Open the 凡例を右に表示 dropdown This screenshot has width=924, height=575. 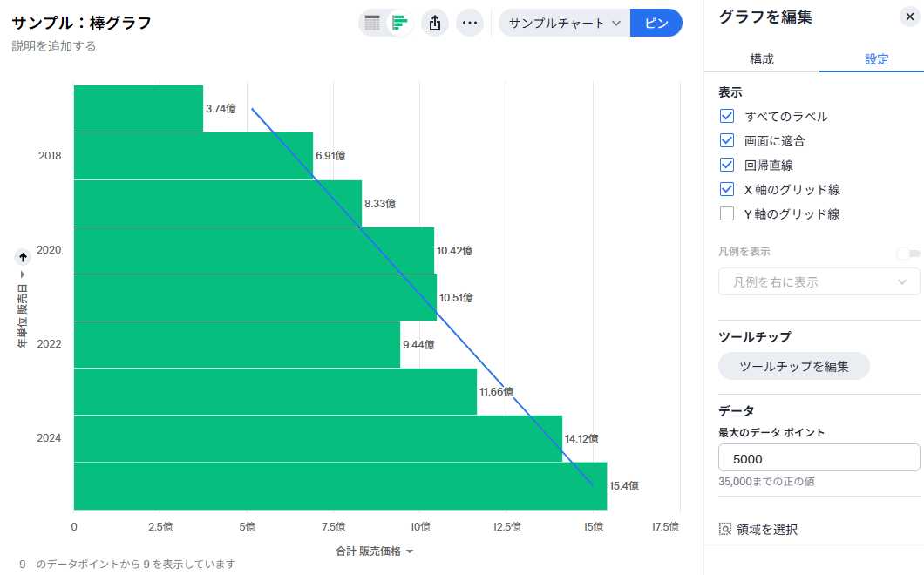(x=819, y=281)
